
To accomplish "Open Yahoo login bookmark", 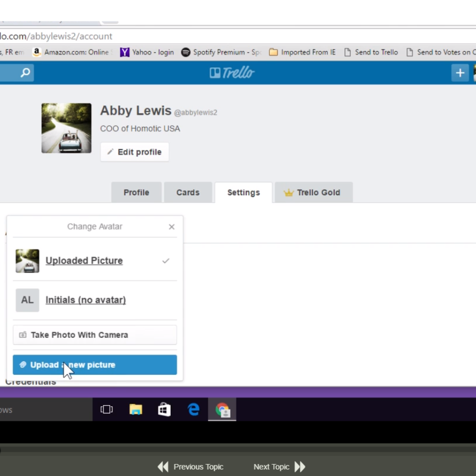I will [x=147, y=52].
